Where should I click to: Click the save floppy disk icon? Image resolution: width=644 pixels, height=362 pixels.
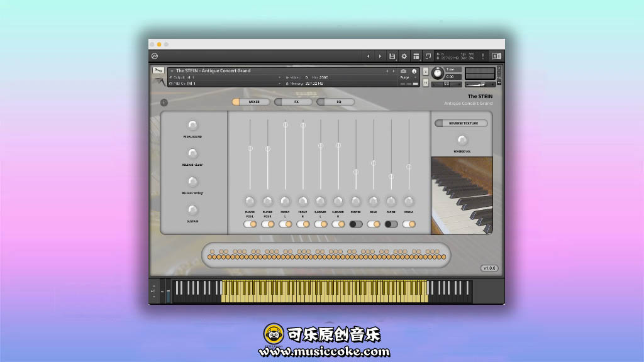tap(392, 56)
